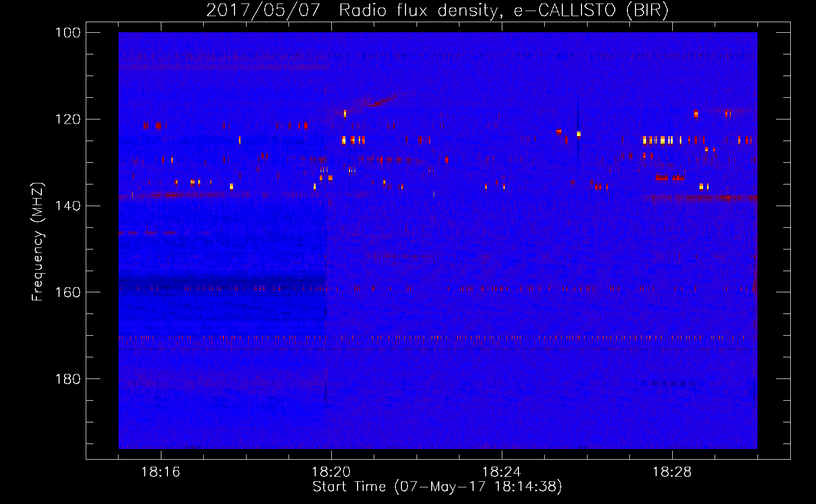The image size is (816, 504).
Task: Click the '180' frequency tick label
Action: (x=68, y=379)
